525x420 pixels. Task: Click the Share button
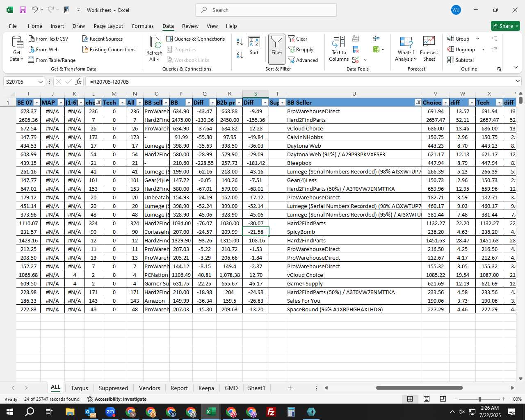click(505, 26)
